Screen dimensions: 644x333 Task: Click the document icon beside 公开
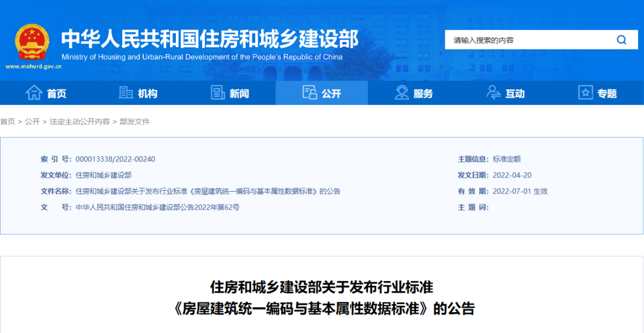click(309, 93)
